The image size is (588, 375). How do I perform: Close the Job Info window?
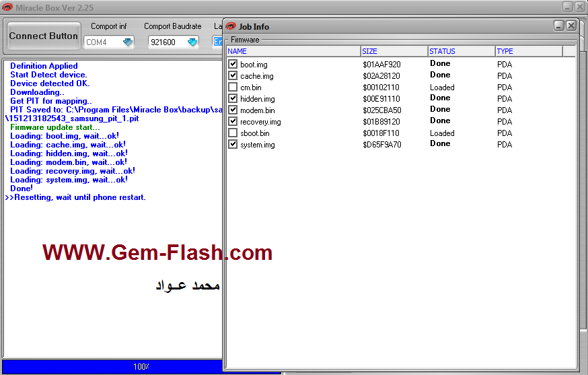[571, 26]
